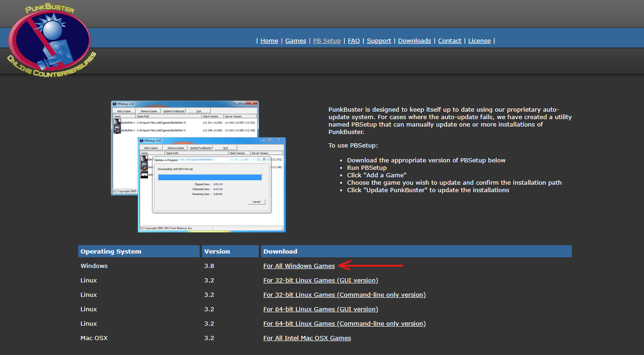
Task: Click "Linux" in the 64-bit command-line row
Action: tap(89, 324)
